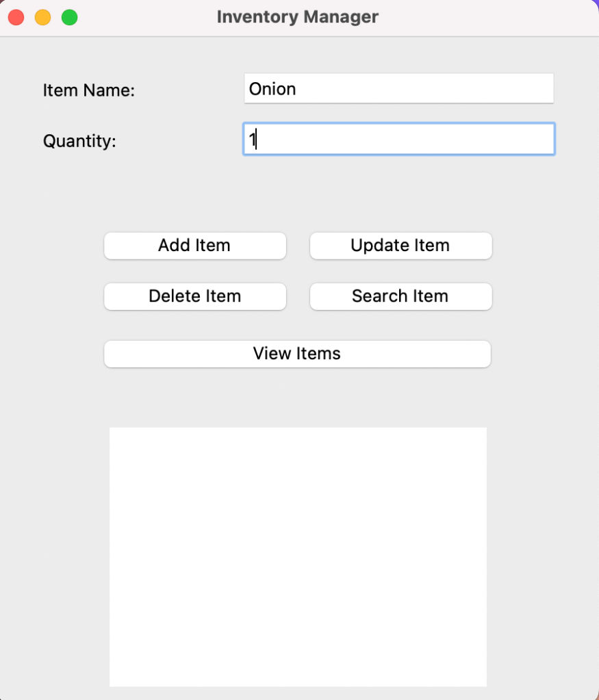Click the "Quantity:" label

pos(79,141)
